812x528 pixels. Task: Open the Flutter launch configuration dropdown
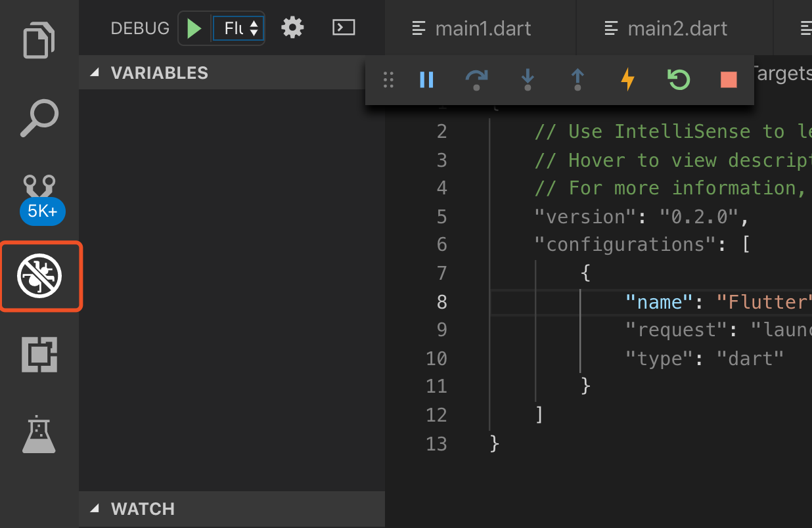[238, 27]
